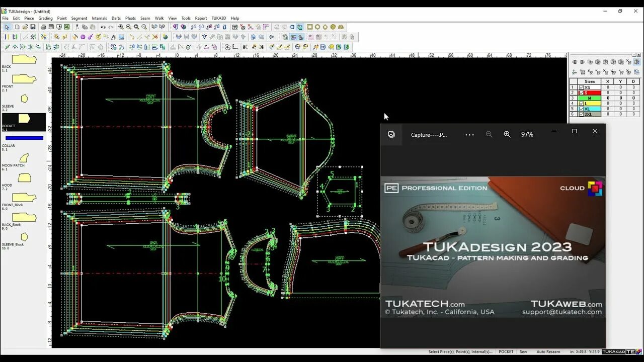Image resolution: width=644 pixels, height=362 pixels.
Task: Select the circle shape tool
Action: point(317,27)
